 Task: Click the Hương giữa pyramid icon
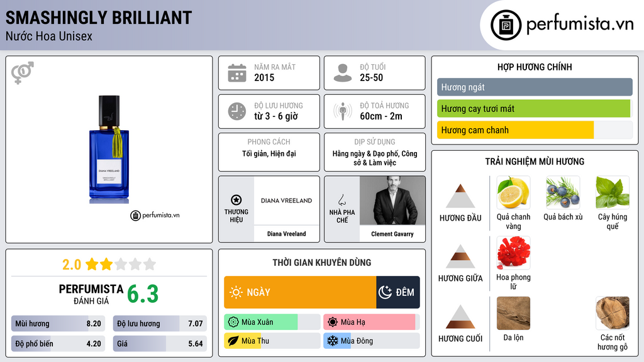point(460,256)
